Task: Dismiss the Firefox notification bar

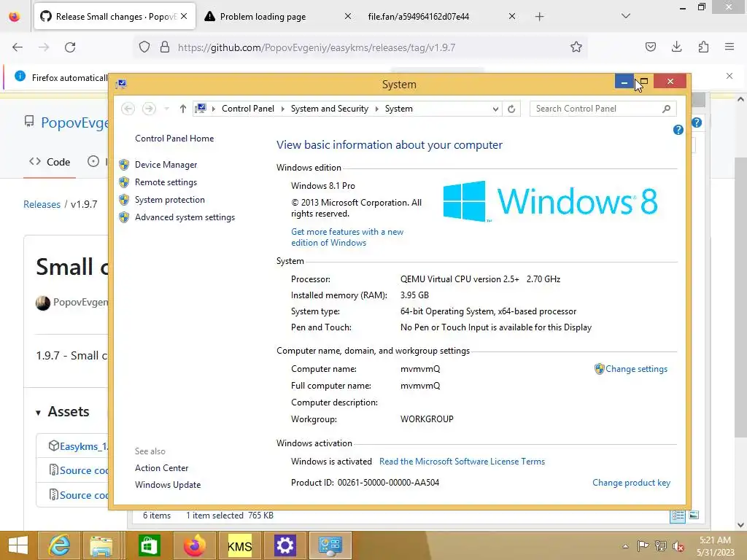Action: [x=729, y=76]
